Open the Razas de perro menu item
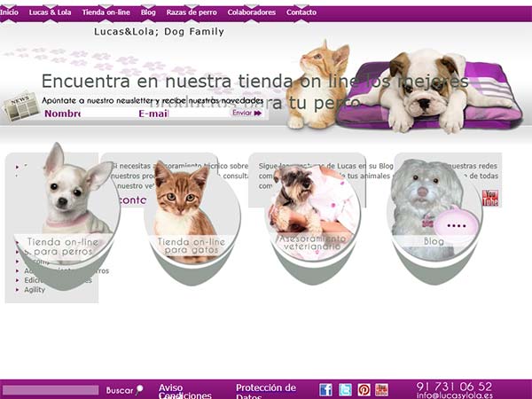The height and width of the screenshot is (399, 532). [x=192, y=12]
